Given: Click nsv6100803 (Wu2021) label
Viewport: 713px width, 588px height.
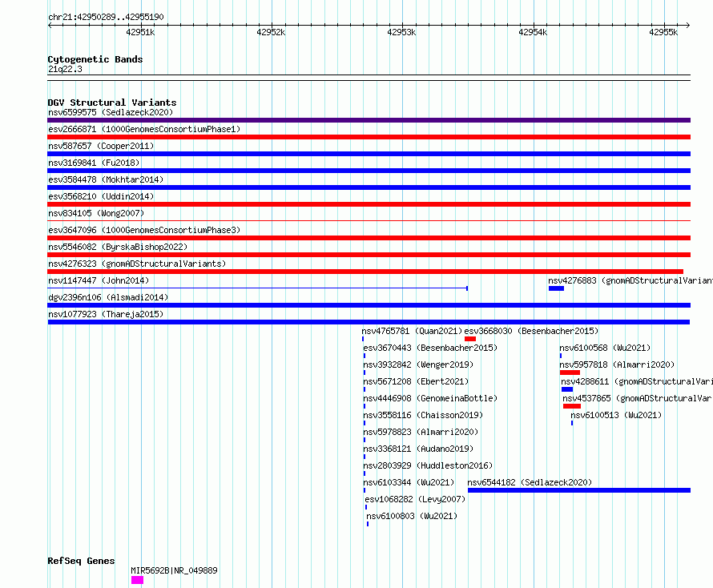Looking at the screenshot, I should (x=412, y=516).
